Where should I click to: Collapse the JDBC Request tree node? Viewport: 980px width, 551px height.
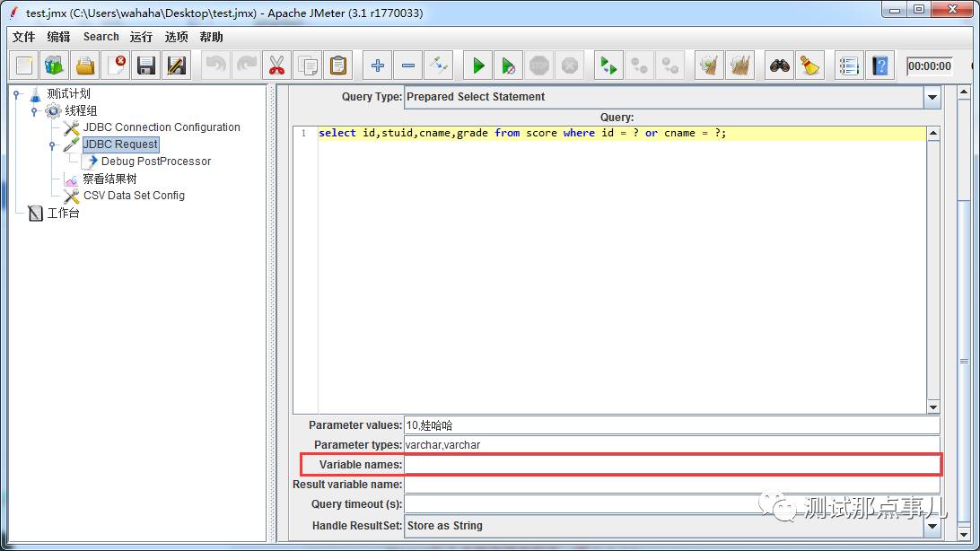[52, 145]
